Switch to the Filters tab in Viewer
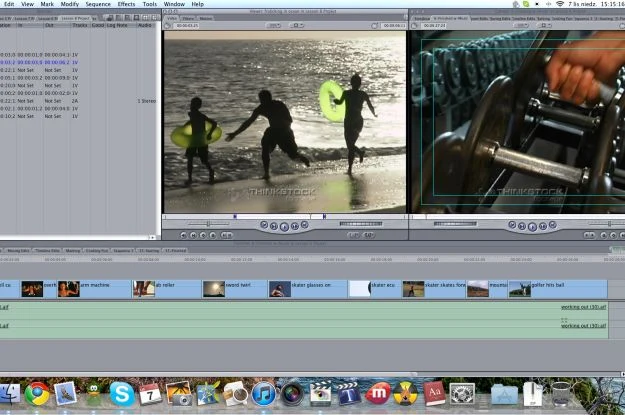The image size is (625, 415). pos(188,18)
